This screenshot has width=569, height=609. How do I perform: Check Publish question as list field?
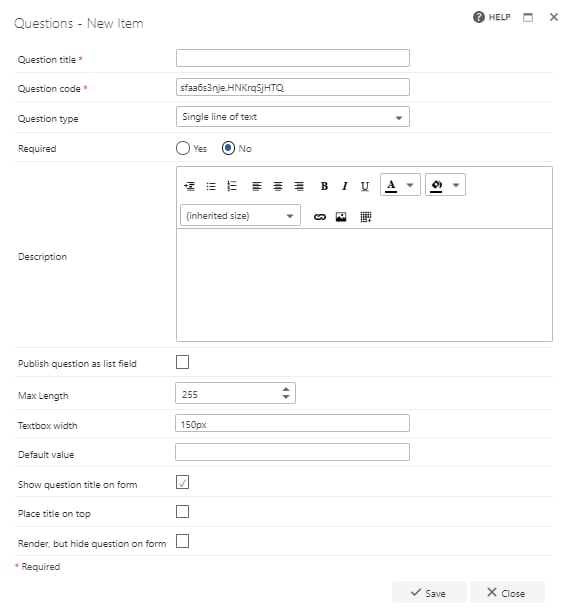[183, 362]
